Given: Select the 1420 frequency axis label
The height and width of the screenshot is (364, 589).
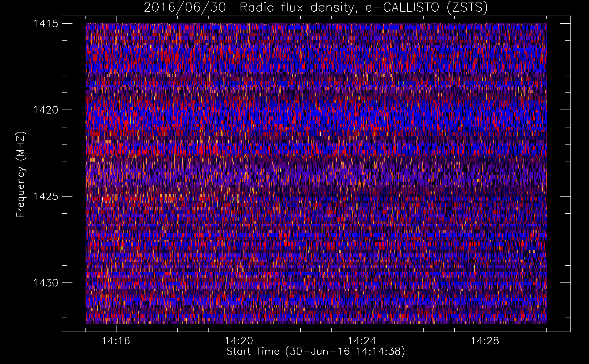Looking at the screenshot, I should tap(46, 110).
